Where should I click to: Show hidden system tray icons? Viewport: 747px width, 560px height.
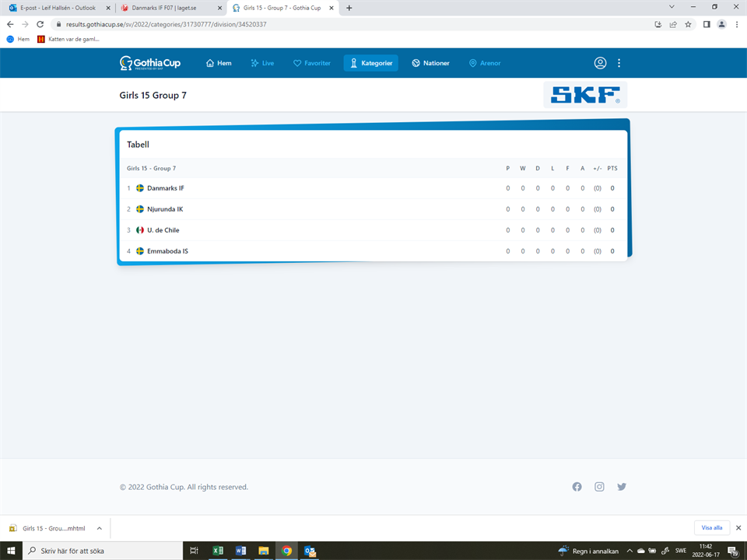[x=629, y=551]
